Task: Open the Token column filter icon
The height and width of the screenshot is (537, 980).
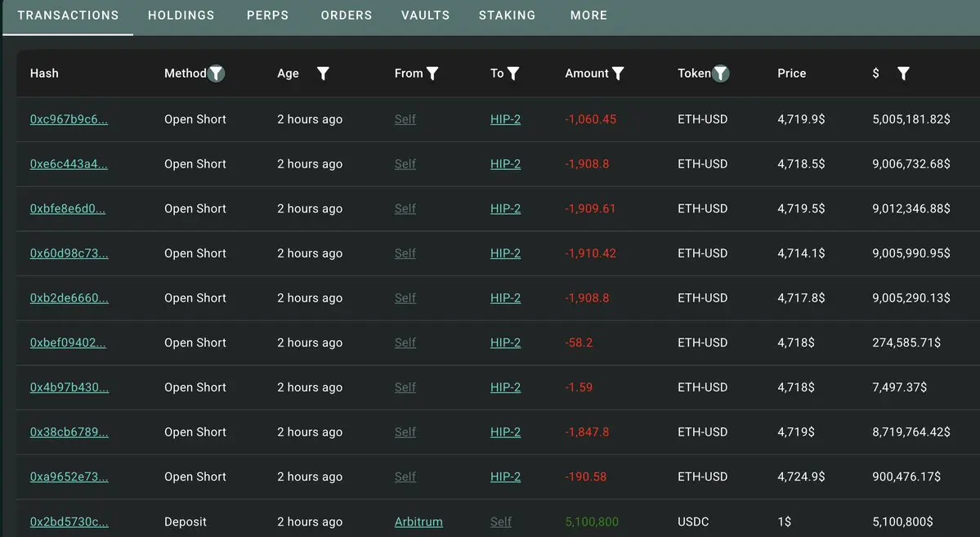Action: tap(721, 73)
